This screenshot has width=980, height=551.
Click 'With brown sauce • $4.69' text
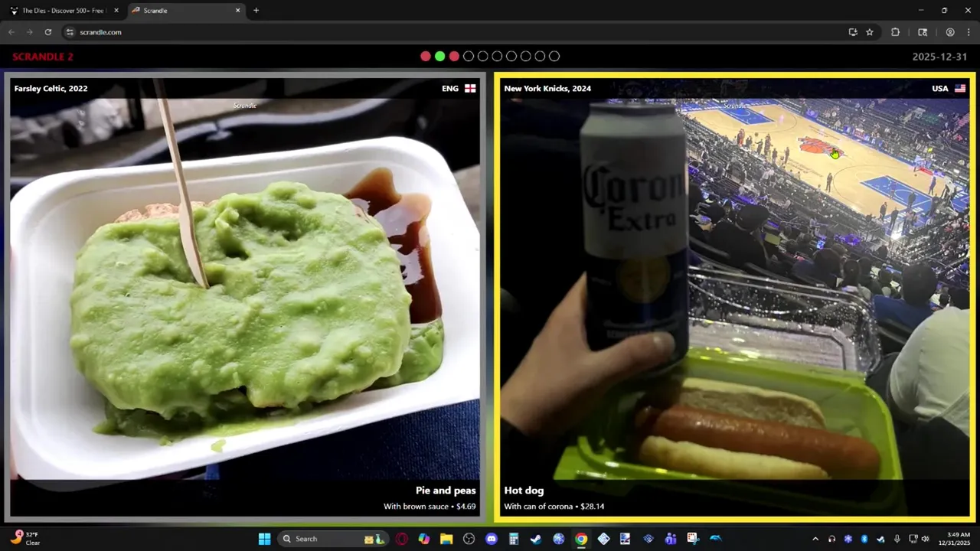click(430, 507)
